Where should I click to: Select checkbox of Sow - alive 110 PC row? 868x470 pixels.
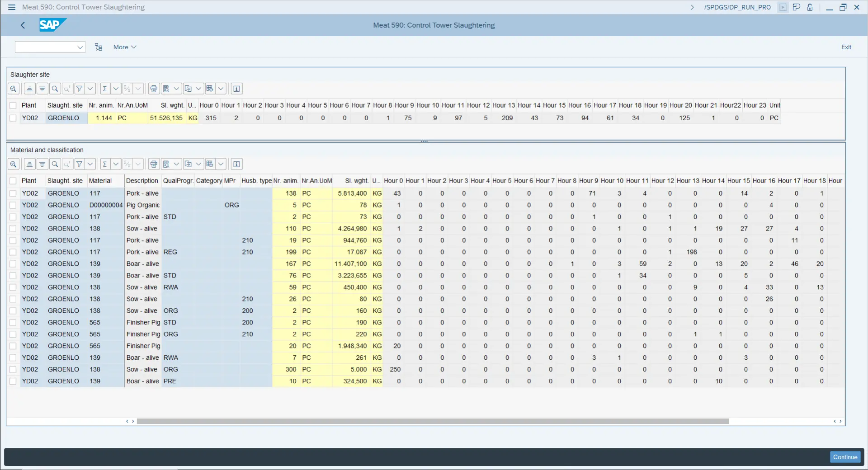coord(13,229)
